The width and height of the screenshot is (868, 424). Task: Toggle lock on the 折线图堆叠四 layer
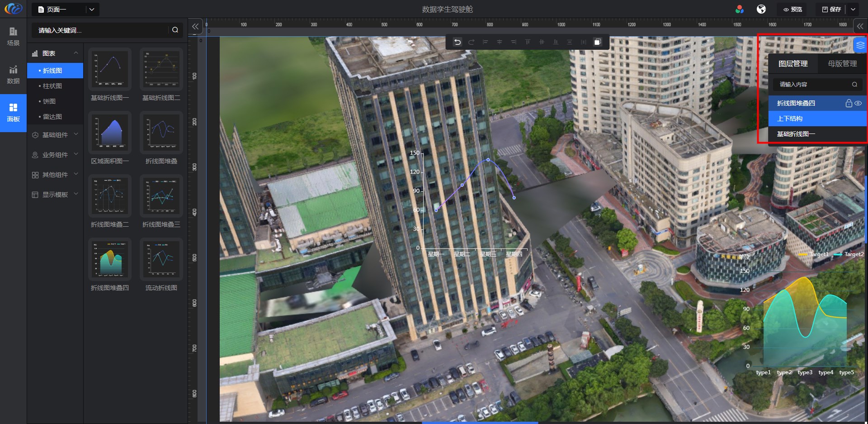coord(849,103)
